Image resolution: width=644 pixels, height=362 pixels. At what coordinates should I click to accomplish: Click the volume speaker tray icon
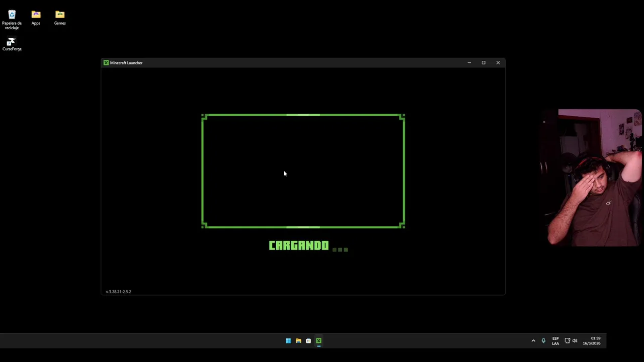click(575, 341)
